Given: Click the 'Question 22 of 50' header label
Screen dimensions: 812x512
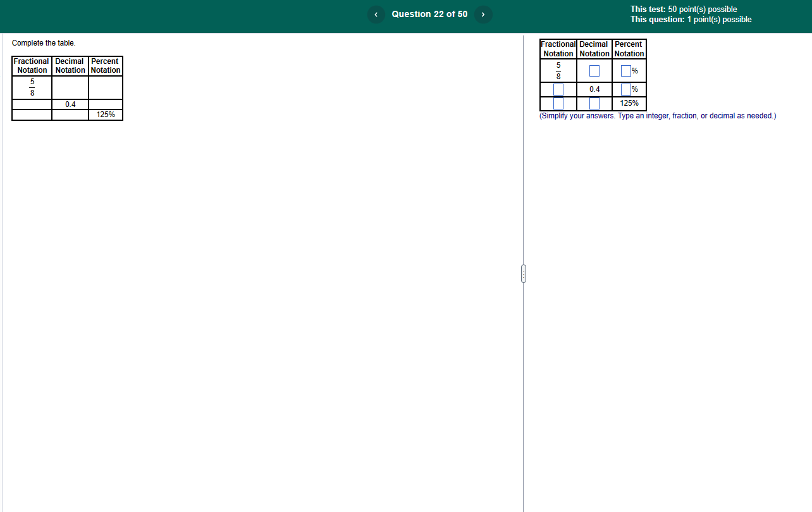Looking at the screenshot, I should point(429,14).
